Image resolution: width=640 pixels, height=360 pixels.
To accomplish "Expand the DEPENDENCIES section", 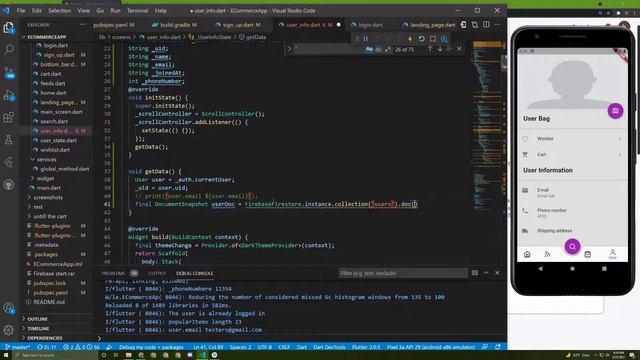I will [45, 338].
